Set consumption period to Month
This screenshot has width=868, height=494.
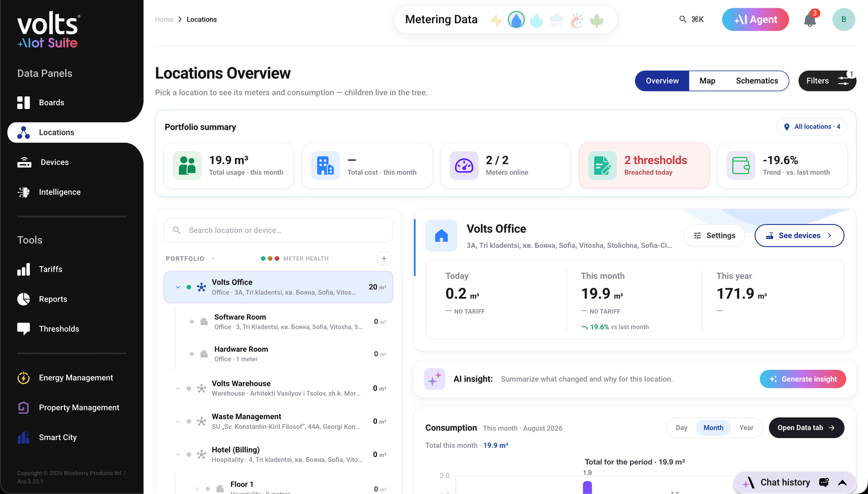[713, 428]
